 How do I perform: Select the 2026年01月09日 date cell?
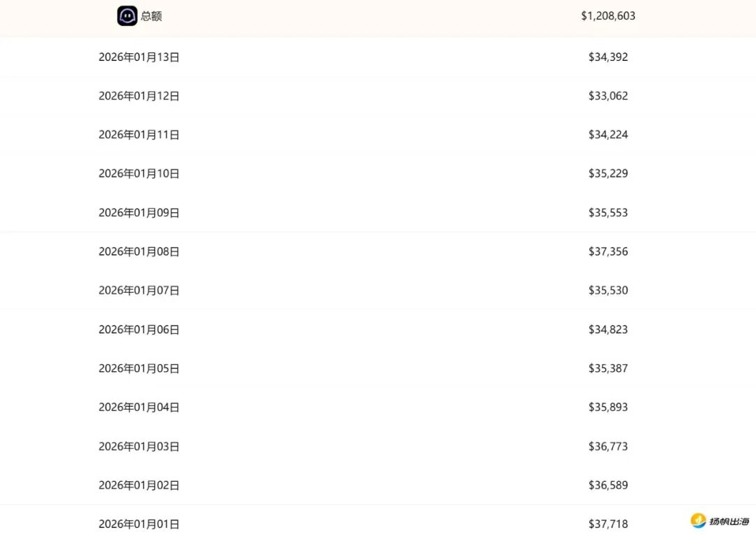click(139, 213)
